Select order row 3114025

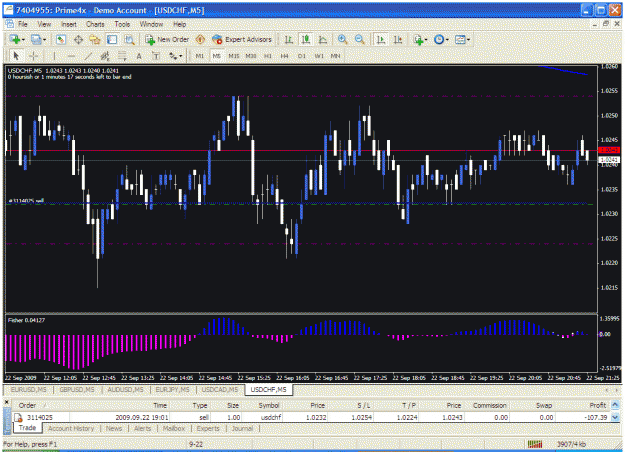point(312,417)
